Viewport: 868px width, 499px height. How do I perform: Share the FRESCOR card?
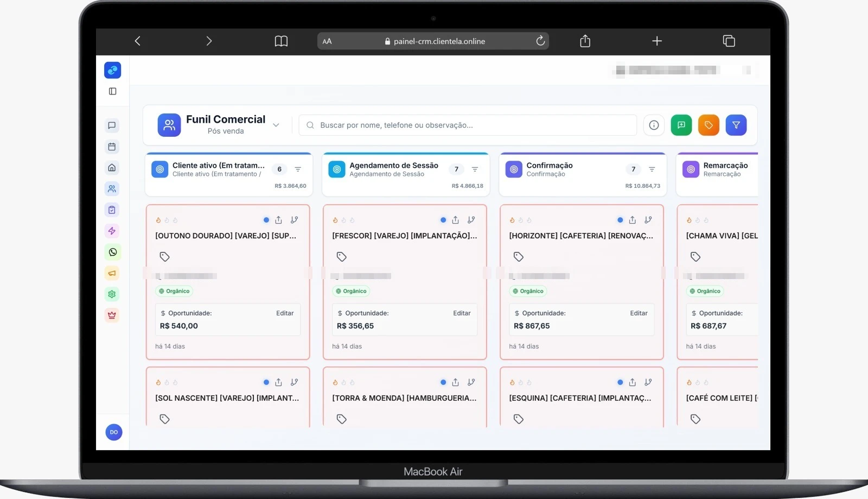tap(455, 220)
